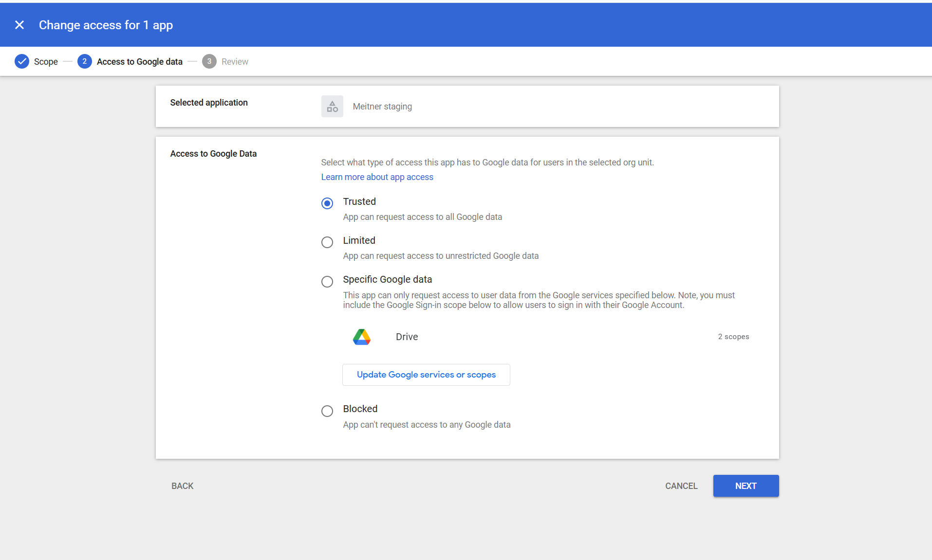This screenshot has height=560, width=932.
Task: Click 'App can request access to all Google data'
Action: (422, 217)
